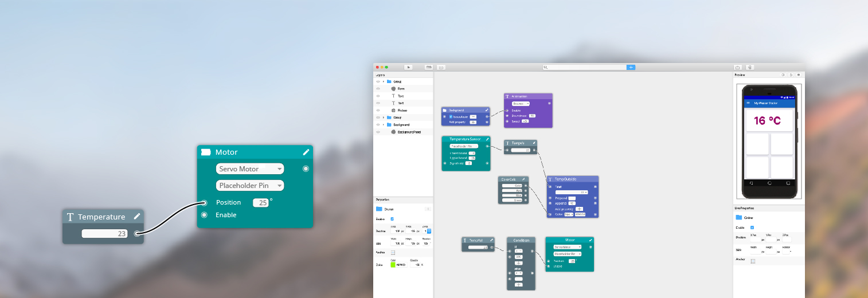Click the edit pencil on the Temperature Sensor node

click(487, 139)
